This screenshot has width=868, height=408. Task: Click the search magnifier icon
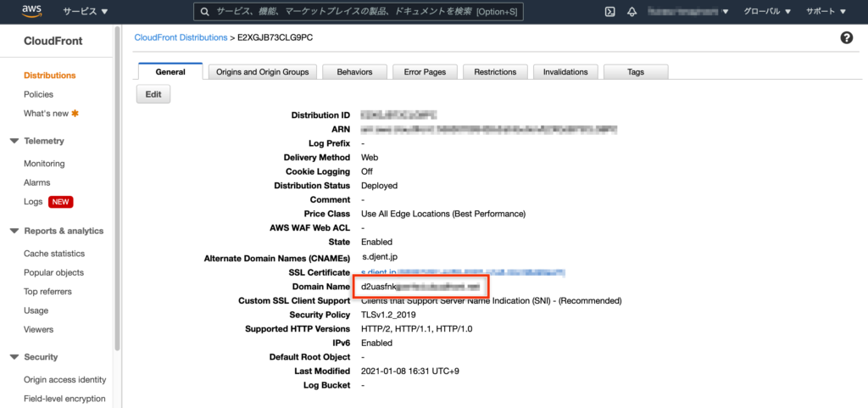click(204, 12)
